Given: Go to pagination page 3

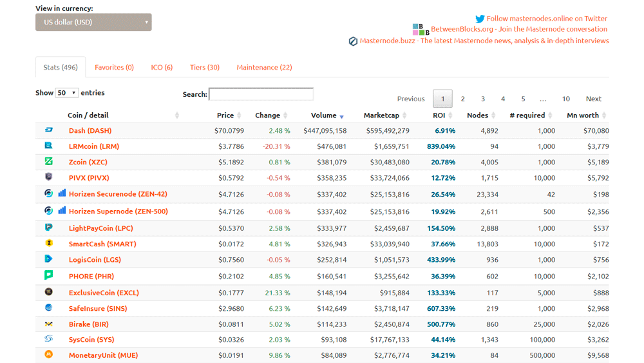Looking at the screenshot, I should coord(483,99).
